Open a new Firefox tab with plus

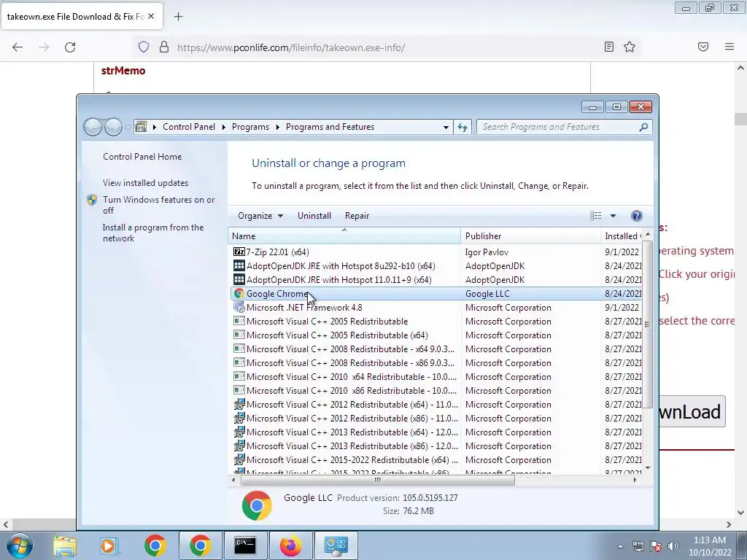point(178,17)
